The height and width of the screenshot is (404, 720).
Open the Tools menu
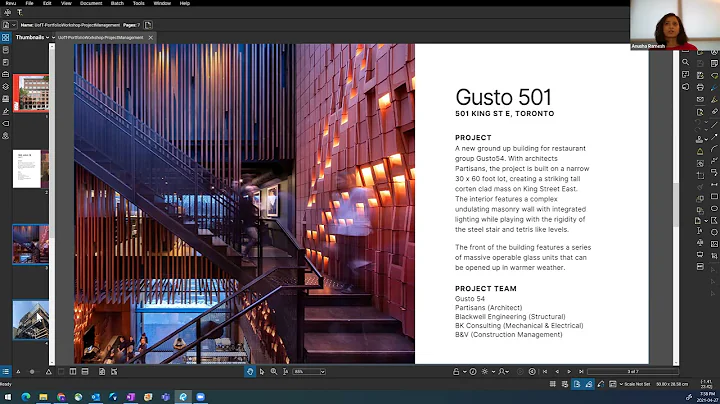[x=139, y=3]
